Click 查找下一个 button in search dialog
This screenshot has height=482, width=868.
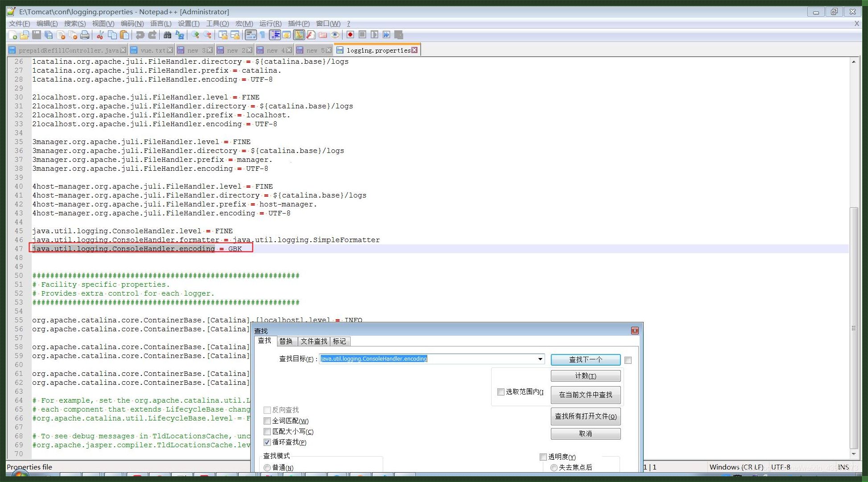click(585, 358)
